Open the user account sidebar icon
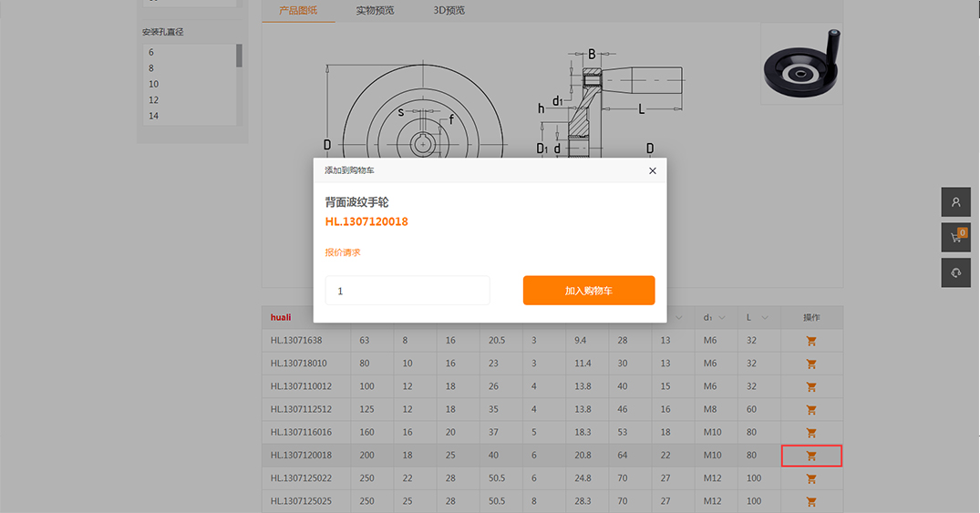 [x=955, y=202]
